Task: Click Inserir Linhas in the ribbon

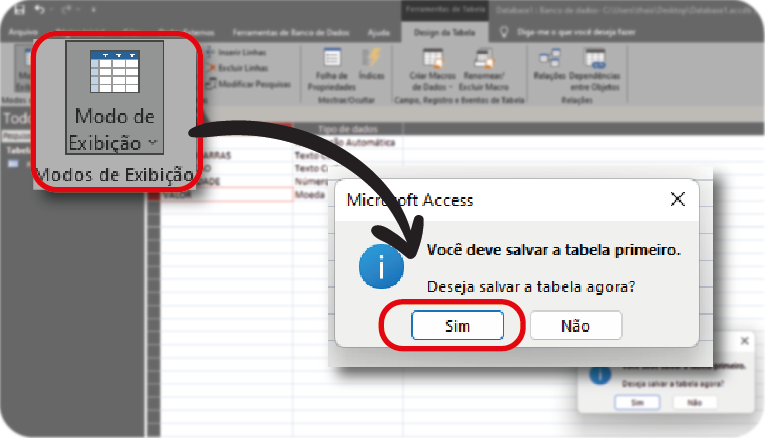Action: (237, 52)
